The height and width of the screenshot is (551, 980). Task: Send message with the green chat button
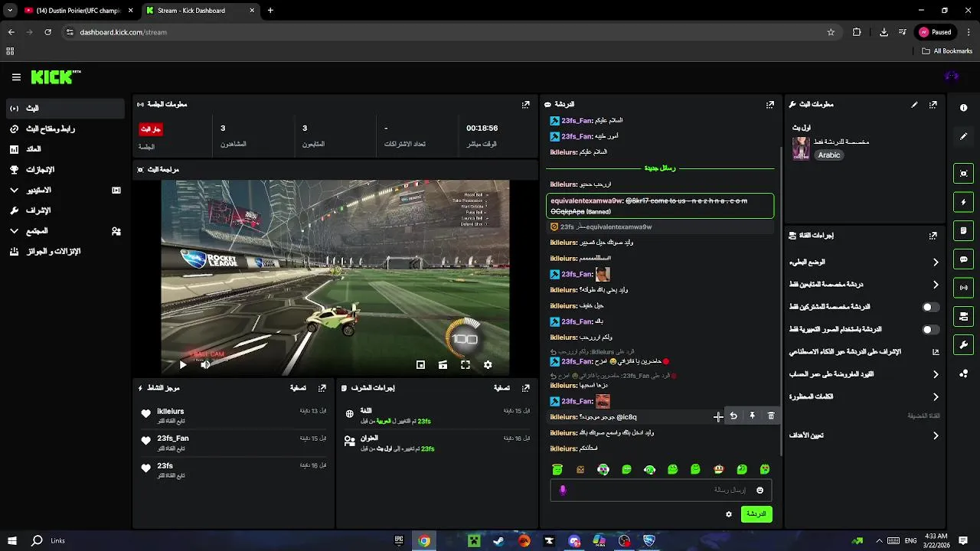tap(756, 514)
